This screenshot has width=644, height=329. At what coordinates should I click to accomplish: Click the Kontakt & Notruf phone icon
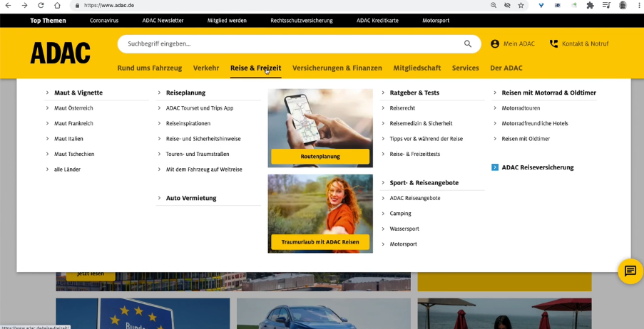point(553,43)
